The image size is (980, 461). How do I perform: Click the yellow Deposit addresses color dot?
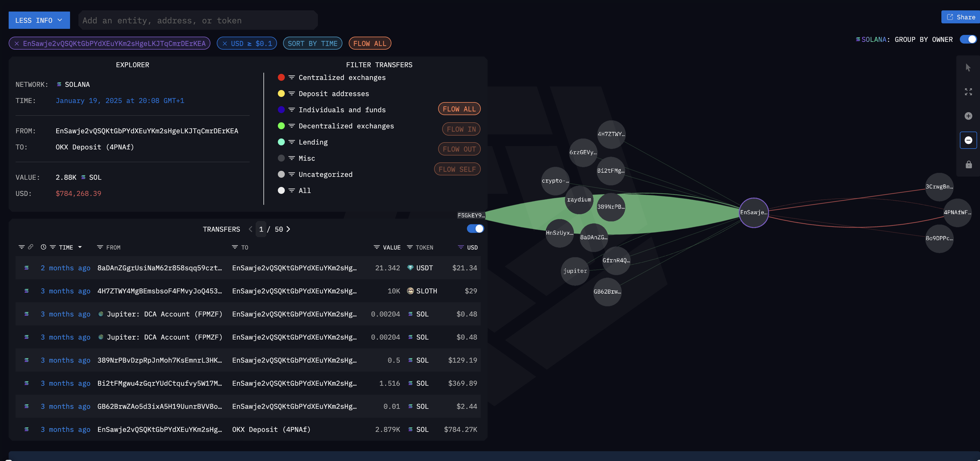[x=281, y=94]
